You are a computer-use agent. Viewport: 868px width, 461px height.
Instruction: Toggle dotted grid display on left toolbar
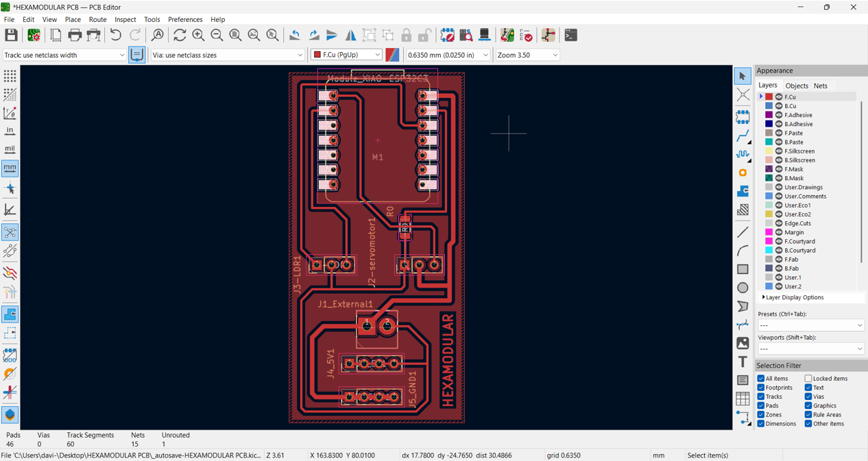pos(10,76)
